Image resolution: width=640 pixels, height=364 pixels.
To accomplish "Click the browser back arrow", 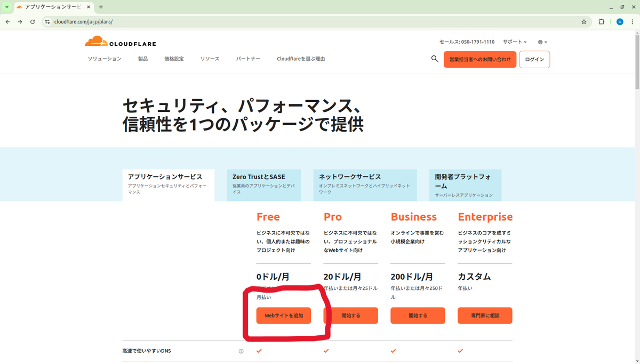I will (x=7, y=22).
